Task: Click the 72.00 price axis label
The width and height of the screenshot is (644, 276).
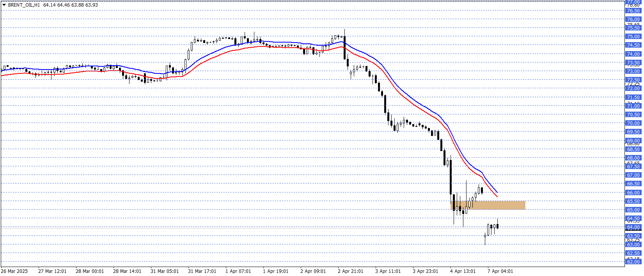Action: click(633, 89)
